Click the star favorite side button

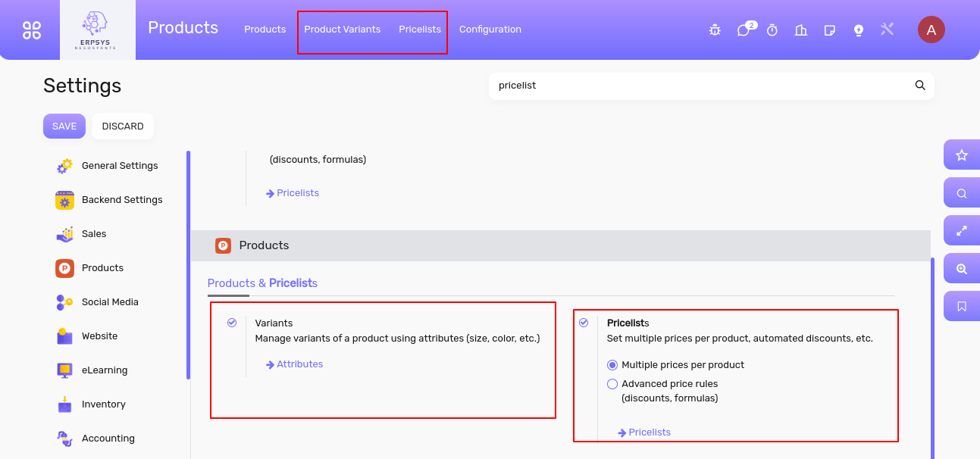click(961, 155)
